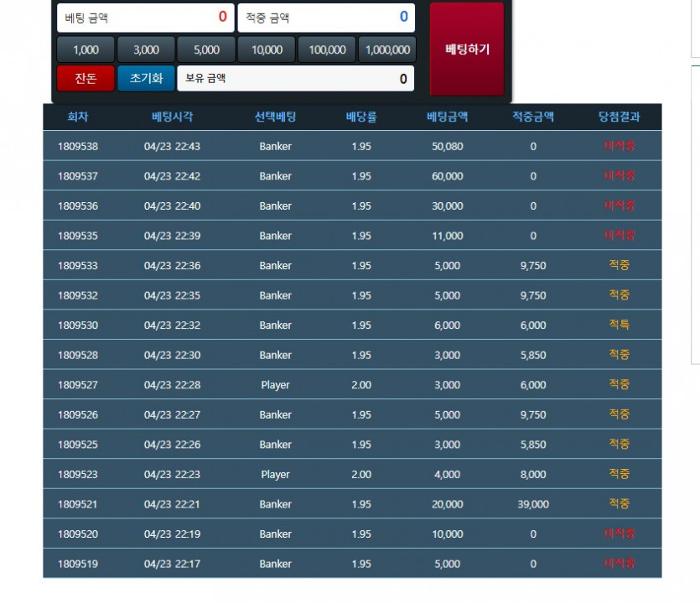Image resolution: width=700 pixels, height=604 pixels.
Task: Select round number 1809519
Action: (x=78, y=565)
